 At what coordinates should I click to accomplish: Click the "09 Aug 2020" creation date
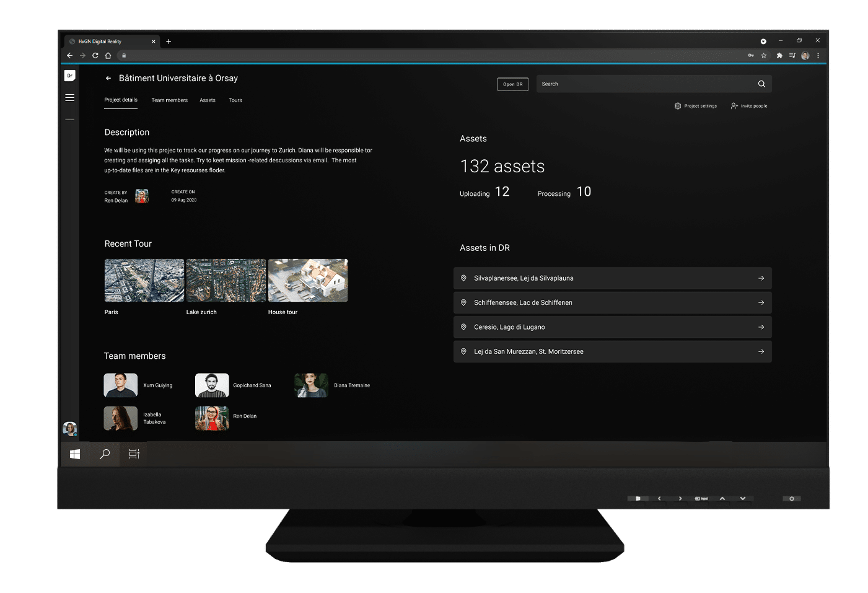click(184, 200)
